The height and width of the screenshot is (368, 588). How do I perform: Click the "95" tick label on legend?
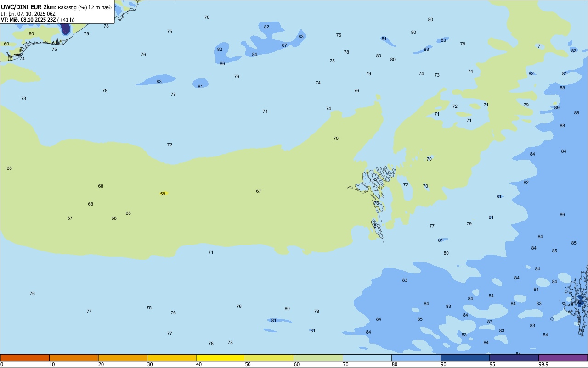pos(492,364)
